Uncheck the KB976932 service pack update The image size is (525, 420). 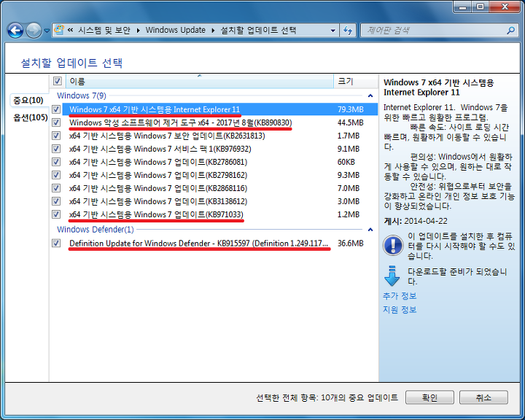pos(56,149)
